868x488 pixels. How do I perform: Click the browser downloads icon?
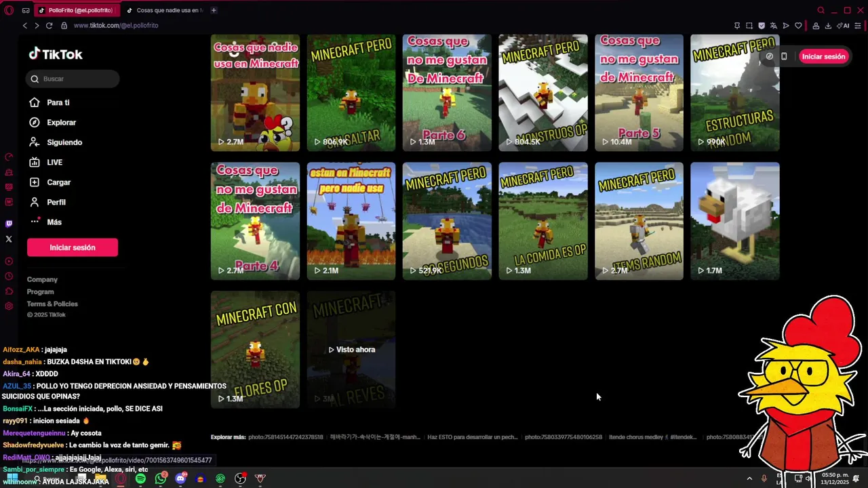coord(828,26)
